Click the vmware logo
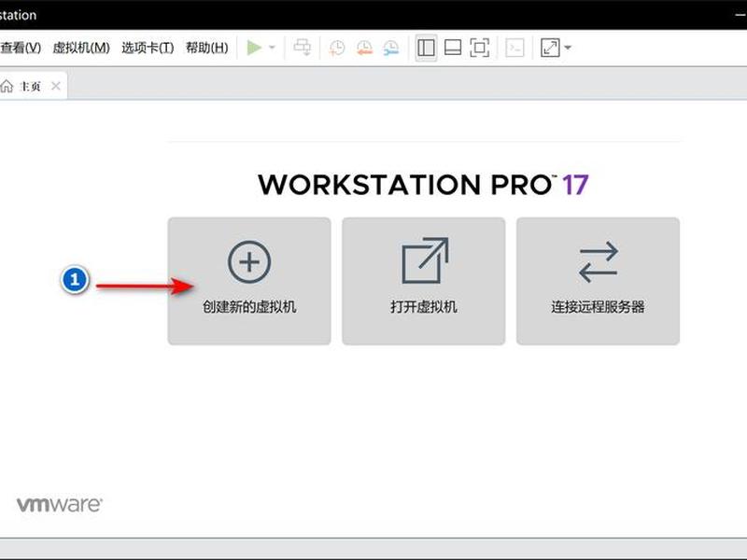 point(60,504)
